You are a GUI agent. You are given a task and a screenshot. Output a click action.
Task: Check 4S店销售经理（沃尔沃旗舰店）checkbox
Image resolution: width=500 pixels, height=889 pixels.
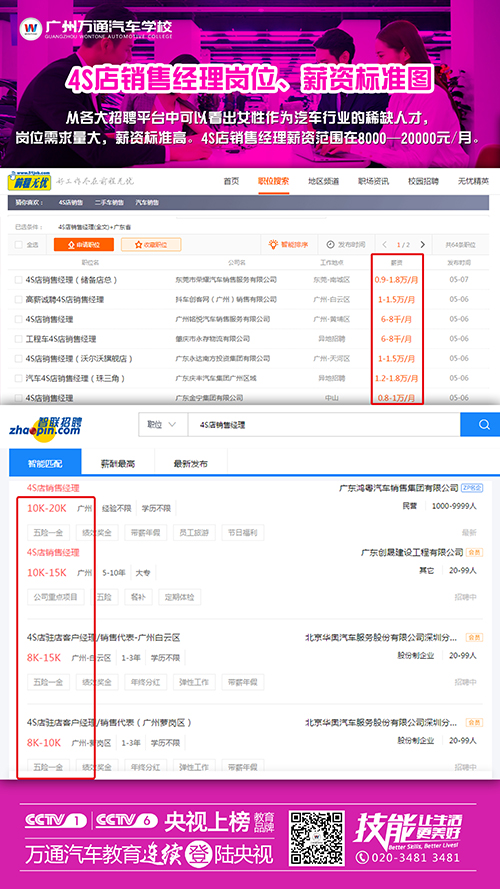point(19,359)
